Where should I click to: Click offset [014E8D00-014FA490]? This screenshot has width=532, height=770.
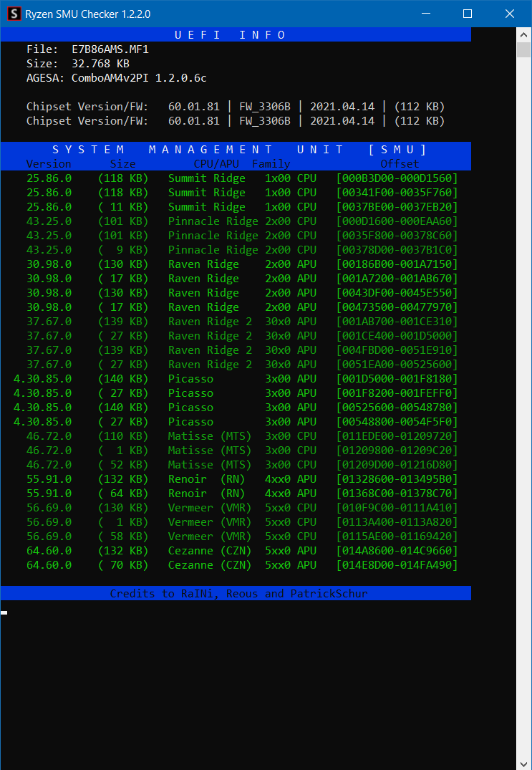tap(397, 565)
